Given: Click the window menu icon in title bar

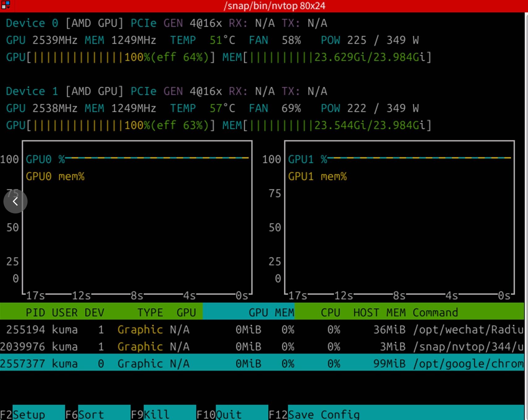Looking at the screenshot, I should coord(6,5).
